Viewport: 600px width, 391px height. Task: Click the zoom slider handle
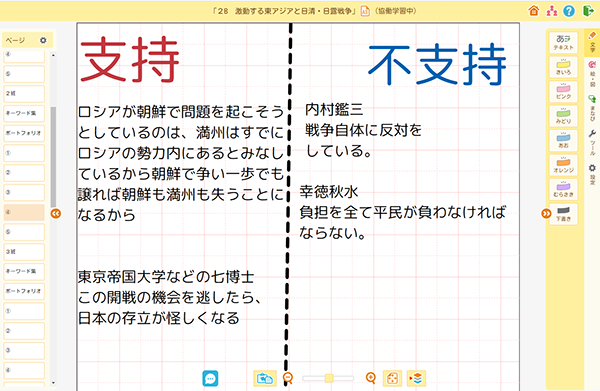(329, 378)
